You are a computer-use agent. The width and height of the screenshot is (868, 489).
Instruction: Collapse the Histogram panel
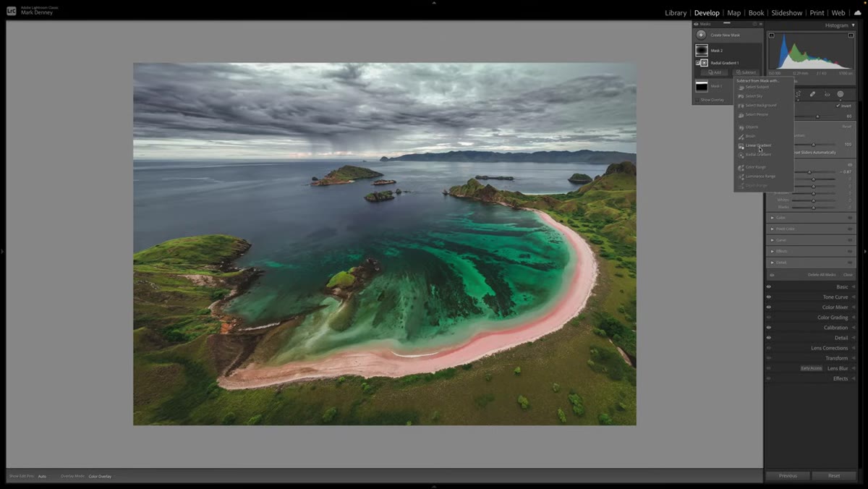pos(853,25)
